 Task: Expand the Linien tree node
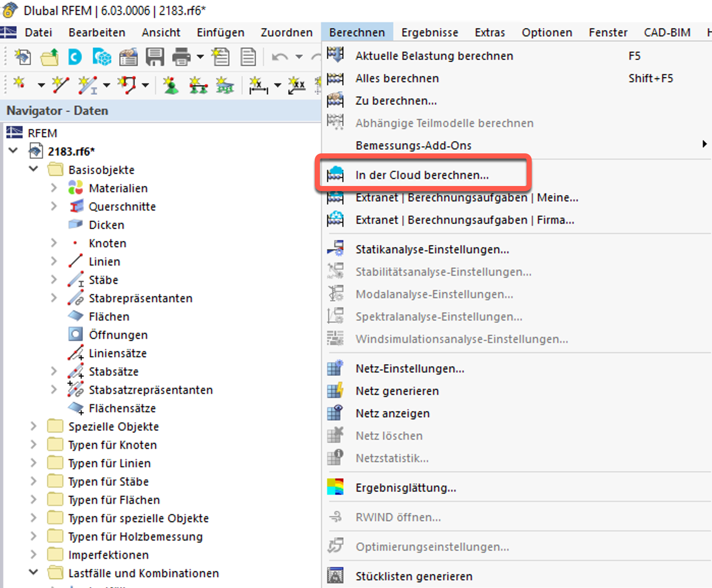[x=54, y=261]
